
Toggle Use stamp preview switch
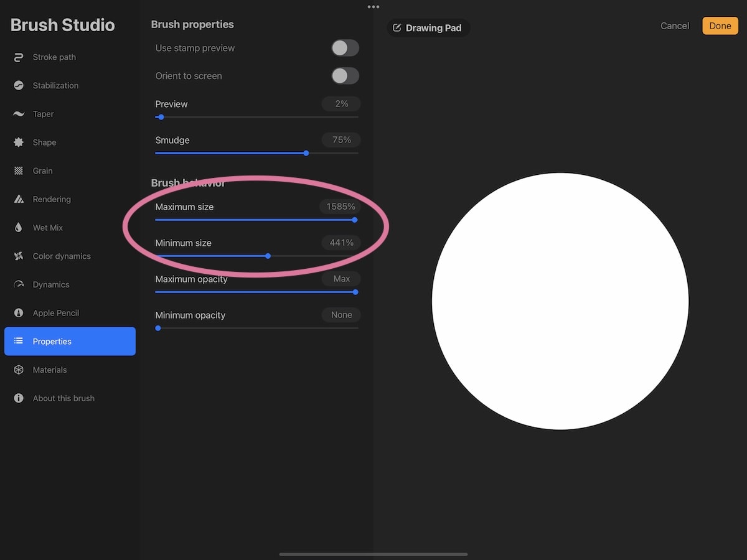pyautogui.click(x=345, y=48)
